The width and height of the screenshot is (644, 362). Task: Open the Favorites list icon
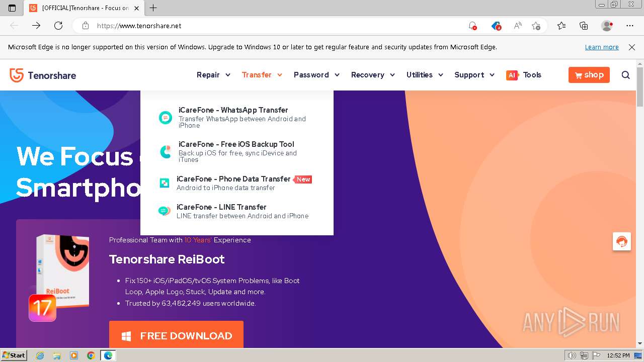pos(561,26)
